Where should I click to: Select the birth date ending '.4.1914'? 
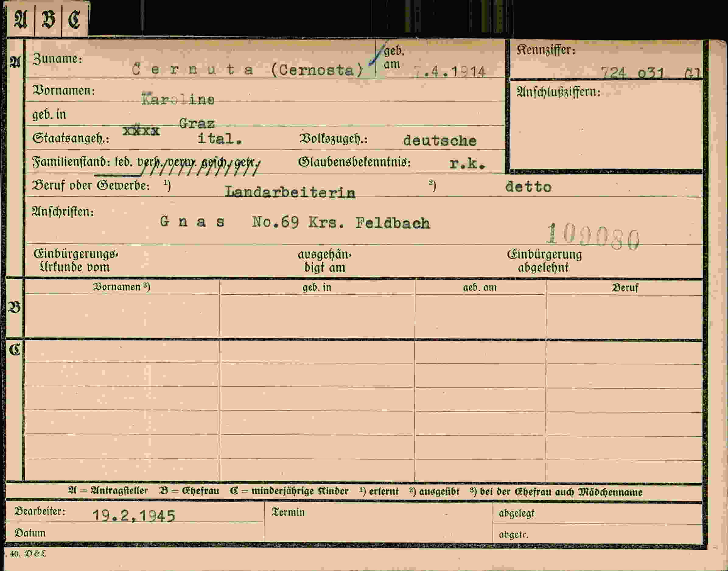450,72
